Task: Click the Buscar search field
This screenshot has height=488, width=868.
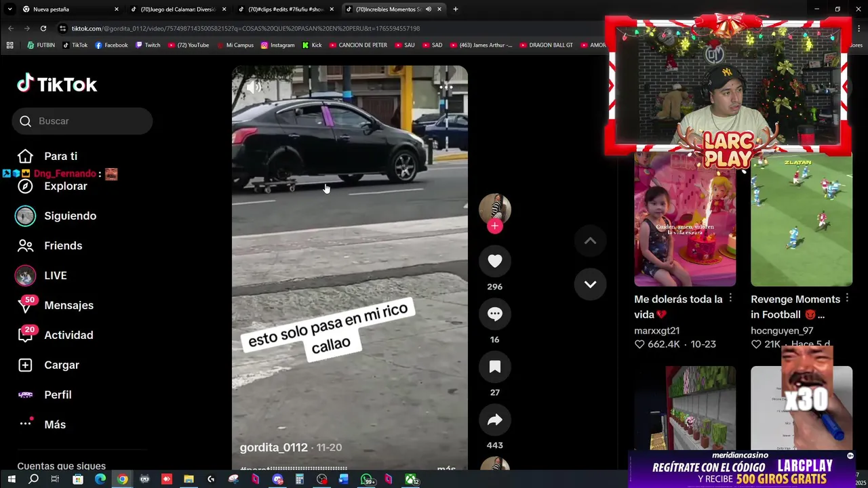Action: coord(82,121)
